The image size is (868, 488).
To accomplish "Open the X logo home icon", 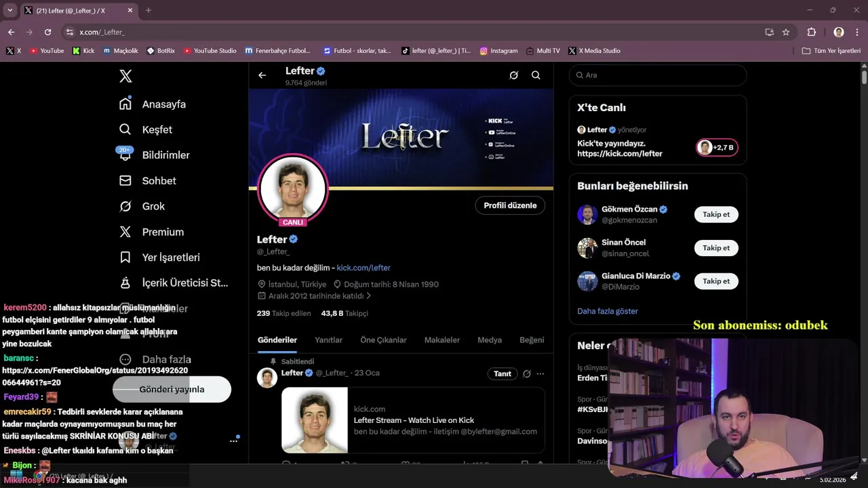I will (125, 76).
